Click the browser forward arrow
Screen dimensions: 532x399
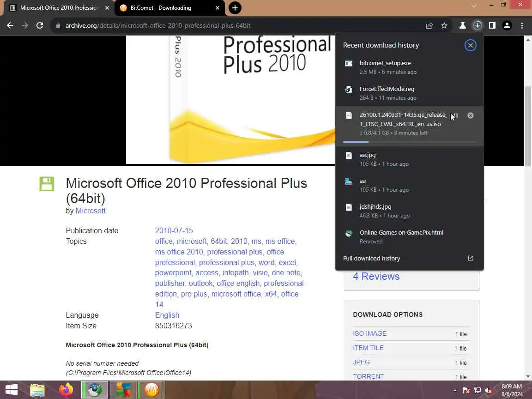pos(25,25)
